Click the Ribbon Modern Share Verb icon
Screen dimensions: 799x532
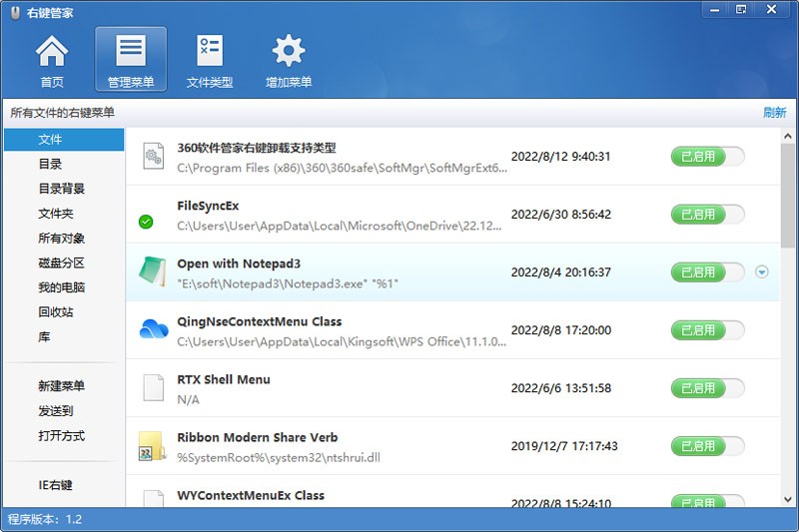153,446
